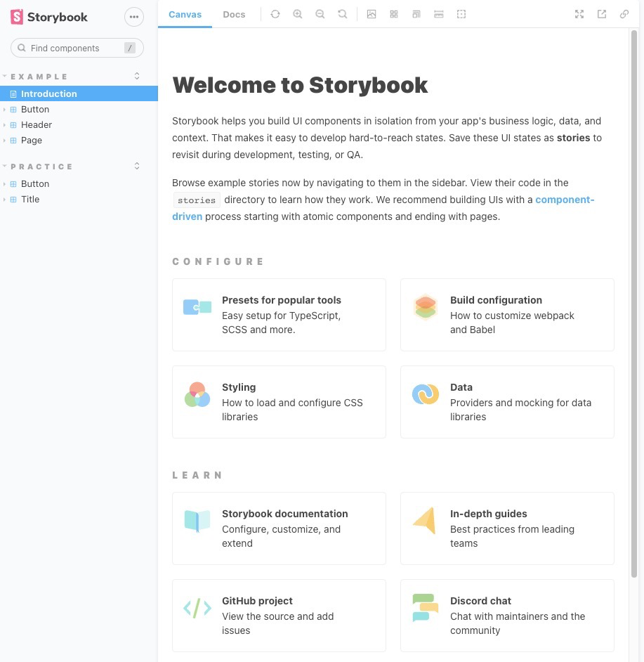The height and width of the screenshot is (662, 644).
Task: Open the component-driven link
Action: pyautogui.click(x=565, y=200)
